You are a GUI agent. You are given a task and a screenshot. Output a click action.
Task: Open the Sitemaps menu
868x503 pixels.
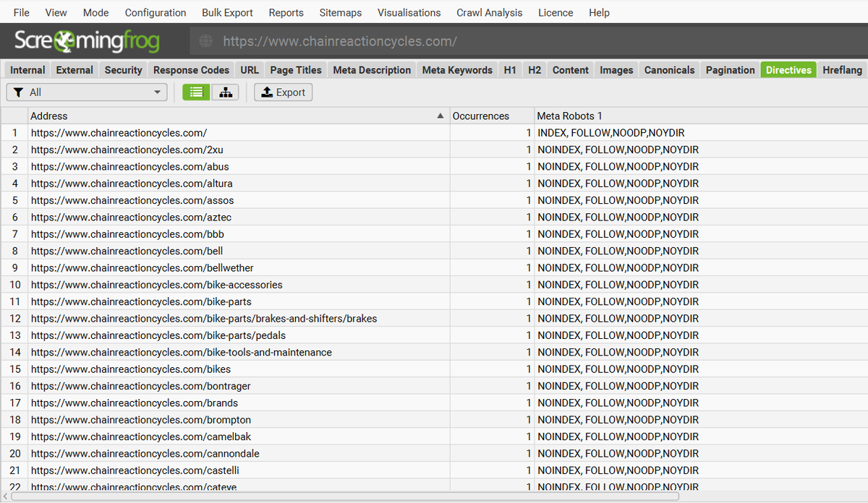pyautogui.click(x=341, y=12)
